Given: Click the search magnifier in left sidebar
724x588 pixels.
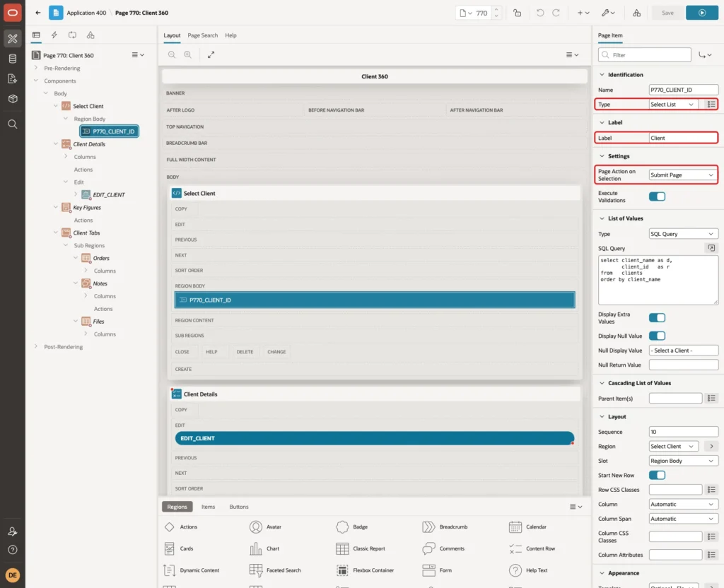Looking at the screenshot, I should tap(13, 124).
